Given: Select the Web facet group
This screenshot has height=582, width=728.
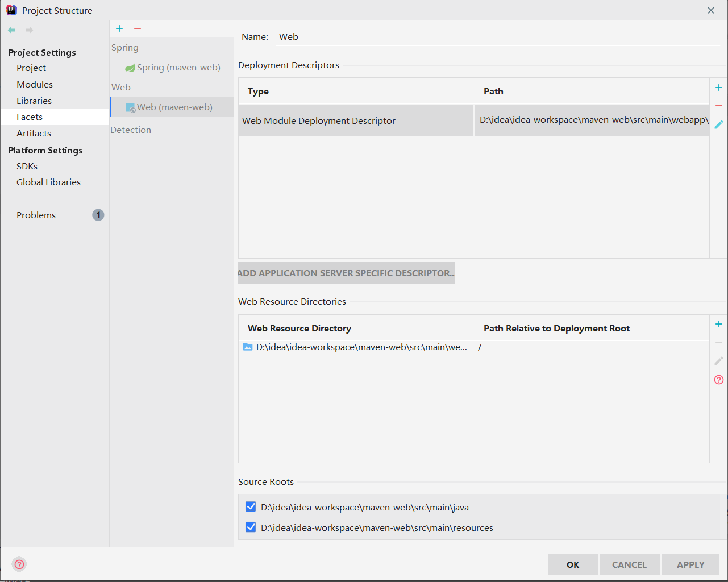Looking at the screenshot, I should click(x=121, y=87).
